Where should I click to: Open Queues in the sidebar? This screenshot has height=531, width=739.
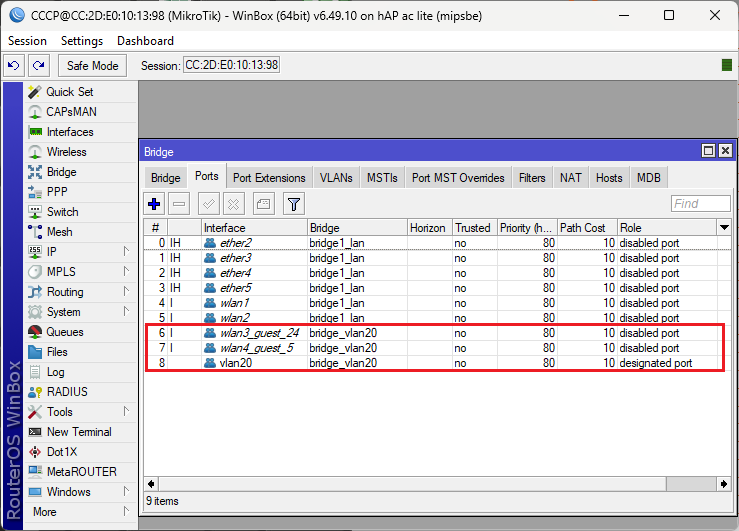(x=81, y=332)
